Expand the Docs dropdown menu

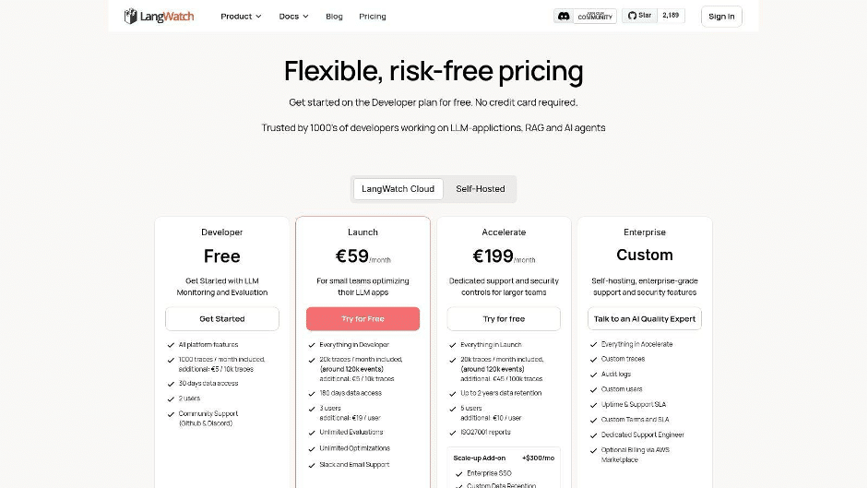[x=293, y=17]
